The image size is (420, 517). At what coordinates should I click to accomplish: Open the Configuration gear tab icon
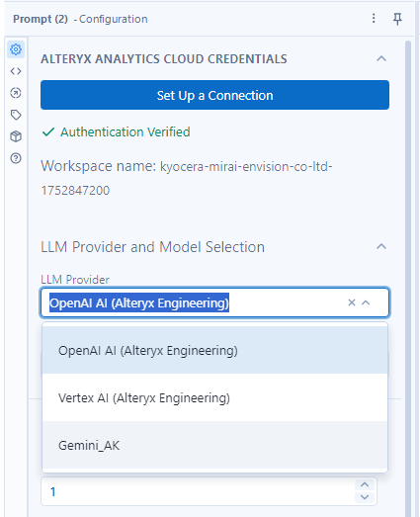pyautogui.click(x=16, y=49)
